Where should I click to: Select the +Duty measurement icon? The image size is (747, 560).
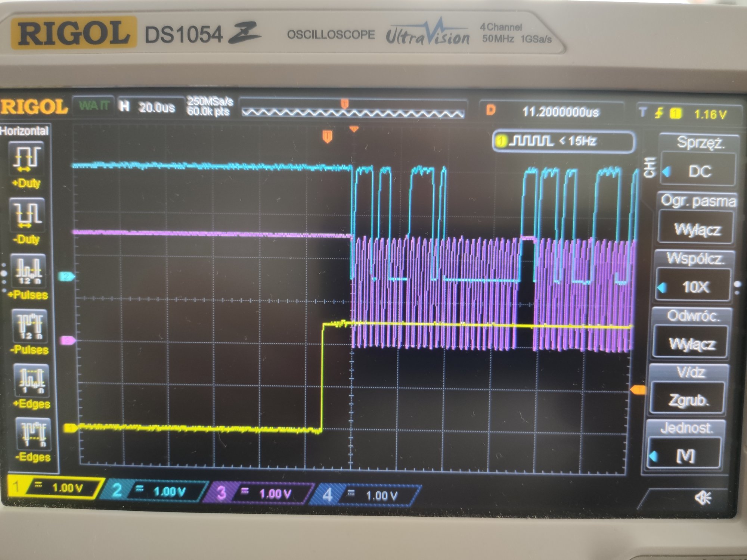[x=27, y=159]
